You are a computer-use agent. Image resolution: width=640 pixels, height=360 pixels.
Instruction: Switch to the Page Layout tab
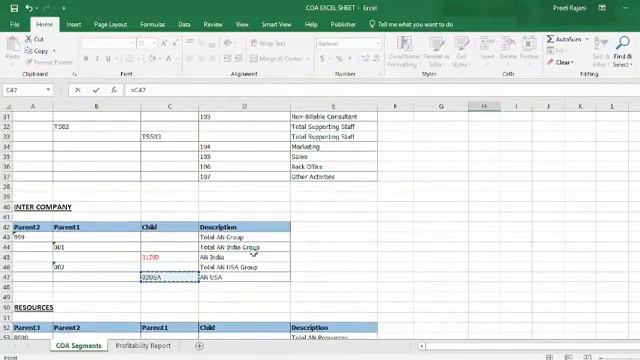pos(111,24)
